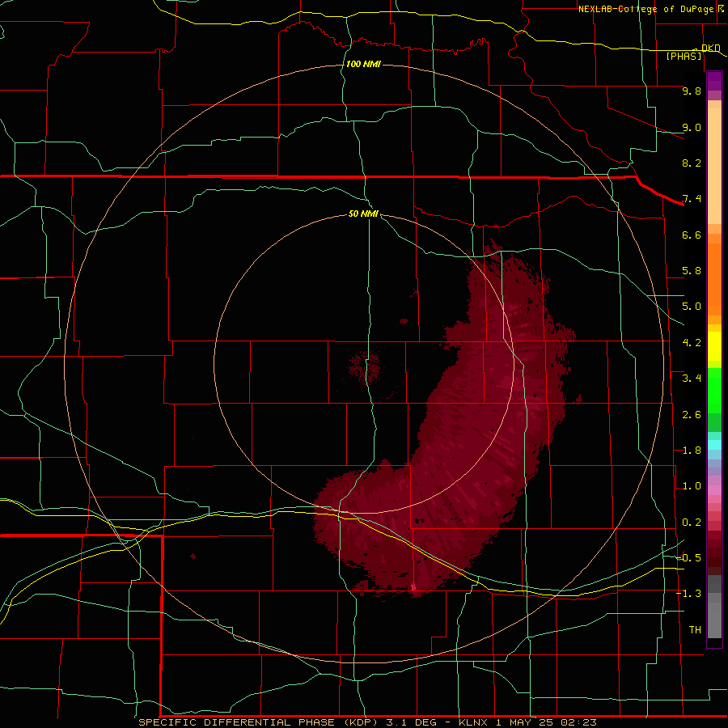Click the TH label on color scale
The width and height of the screenshot is (728, 728).
click(x=695, y=630)
